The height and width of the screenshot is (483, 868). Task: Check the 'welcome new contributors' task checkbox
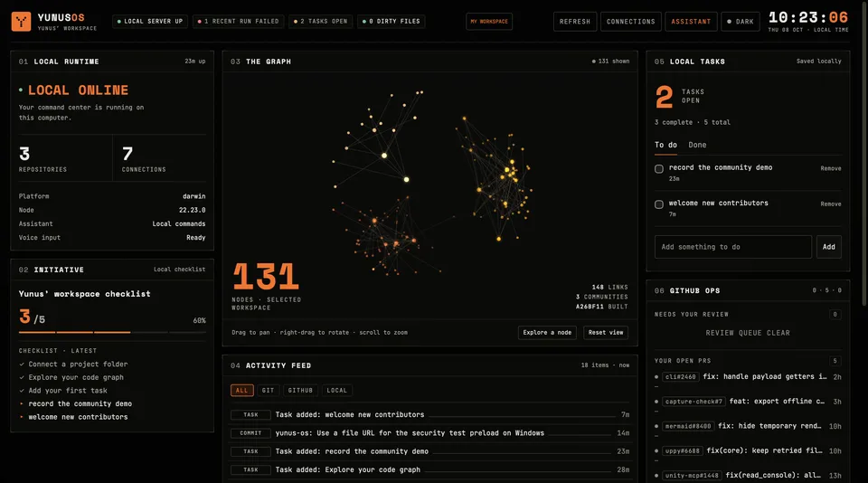[x=659, y=204]
